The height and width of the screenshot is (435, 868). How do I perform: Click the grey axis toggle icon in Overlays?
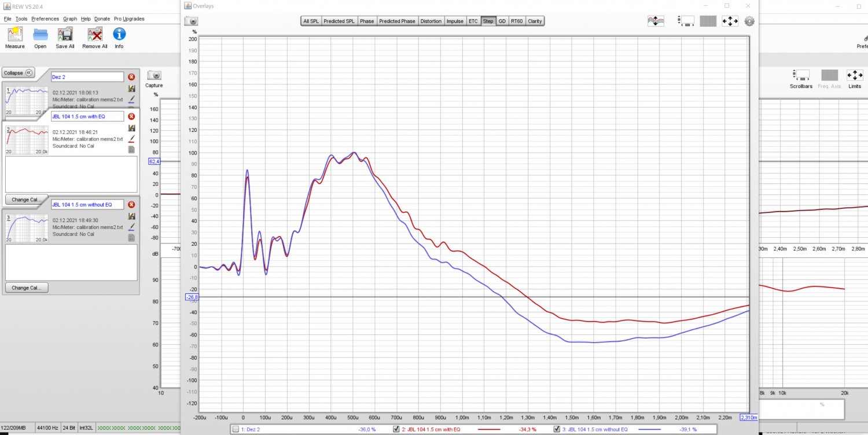click(708, 21)
